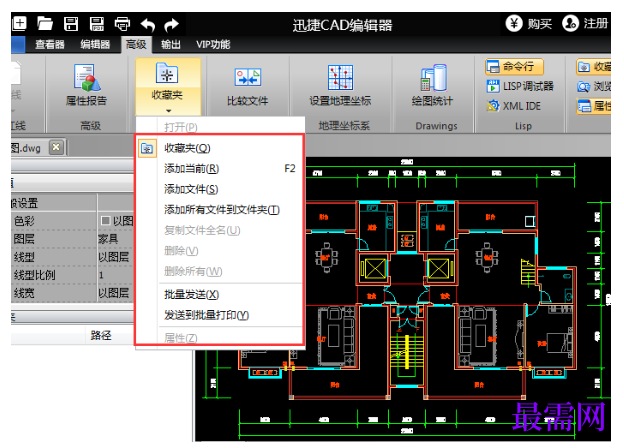
Task: Choose 收藏夹(Q) from the dropdown menu
Action: 220,148
